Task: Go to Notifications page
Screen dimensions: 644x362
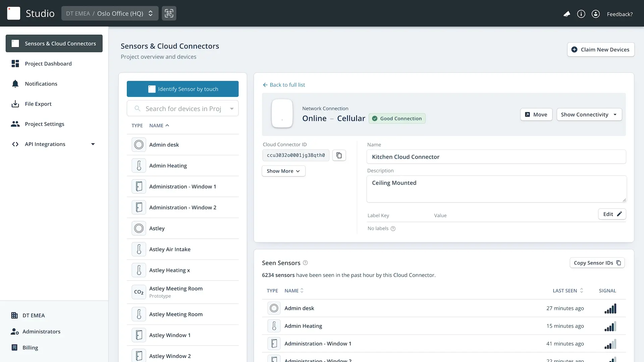Action: coord(41,84)
